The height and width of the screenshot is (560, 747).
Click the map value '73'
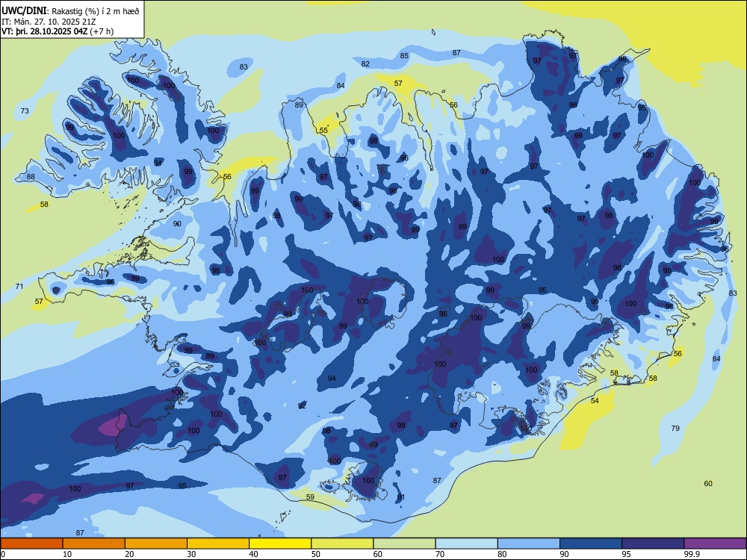pos(25,111)
